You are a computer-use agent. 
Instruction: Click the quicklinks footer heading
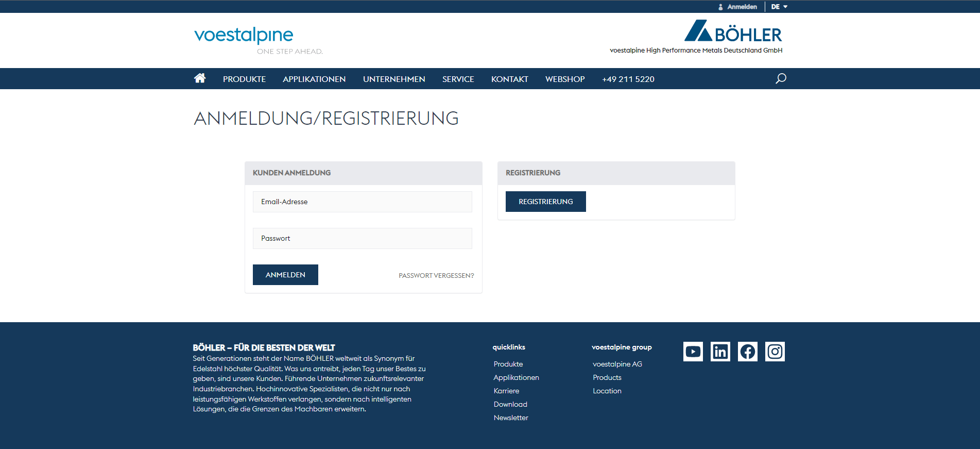click(x=509, y=347)
